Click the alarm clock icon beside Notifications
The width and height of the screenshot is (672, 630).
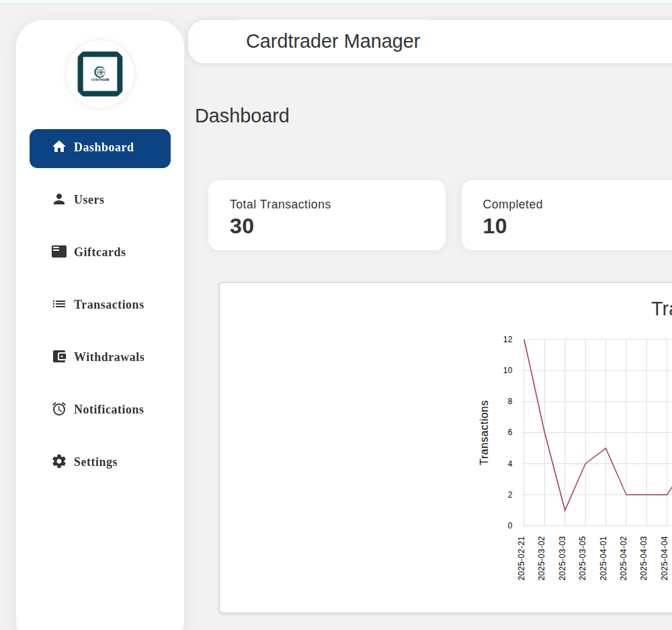click(x=59, y=409)
